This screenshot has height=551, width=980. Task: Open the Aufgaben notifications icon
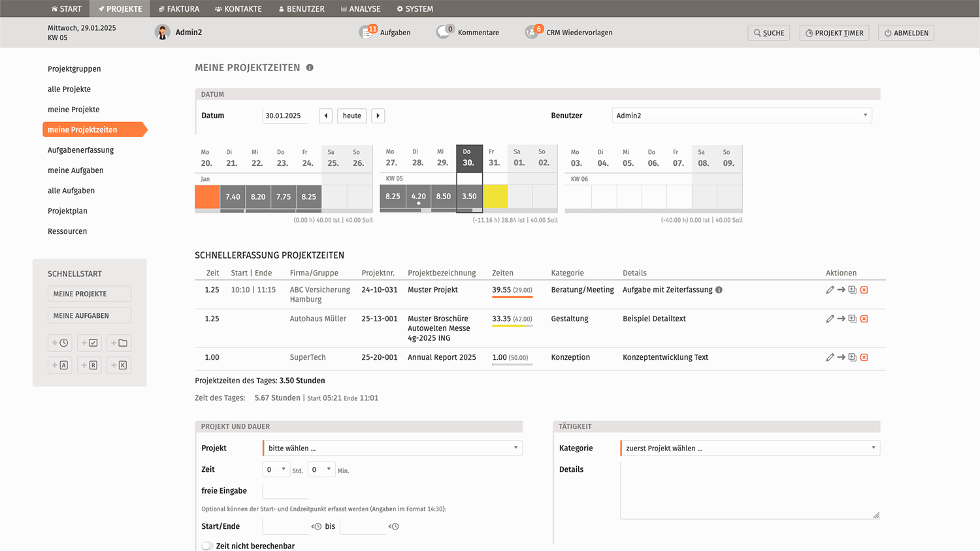pyautogui.click(x=367, y=33)
